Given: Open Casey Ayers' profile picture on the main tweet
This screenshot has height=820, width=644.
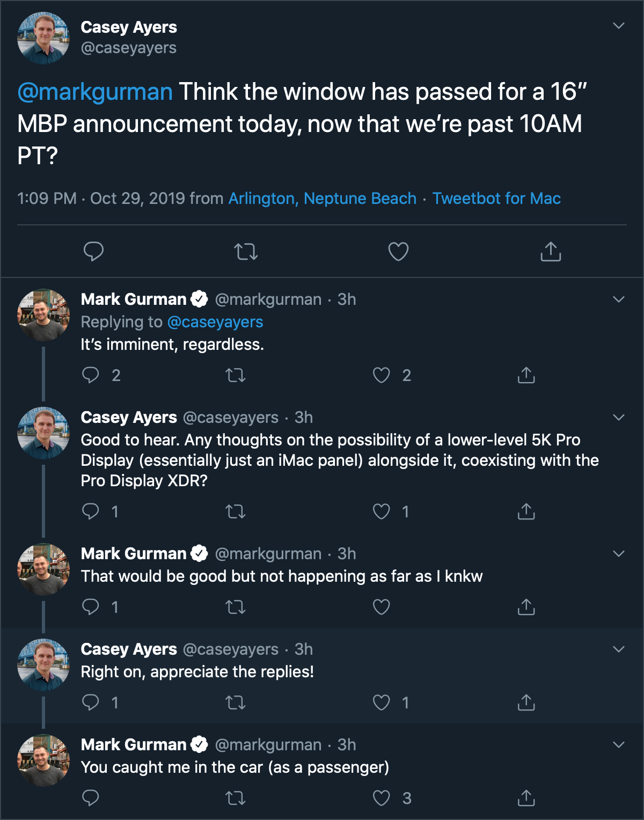Looking at the screenshot, I should click(x=43, y=38).
